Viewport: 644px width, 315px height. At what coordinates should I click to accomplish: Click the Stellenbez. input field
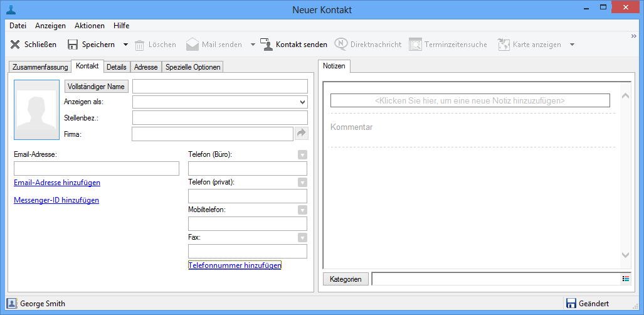(x=219, y=117)
